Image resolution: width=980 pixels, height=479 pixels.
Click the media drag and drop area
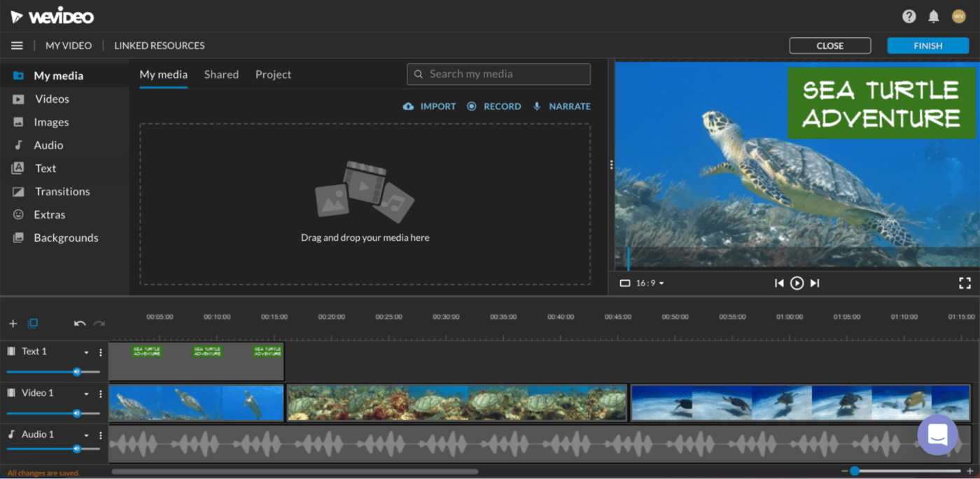[x=365, y=204]
